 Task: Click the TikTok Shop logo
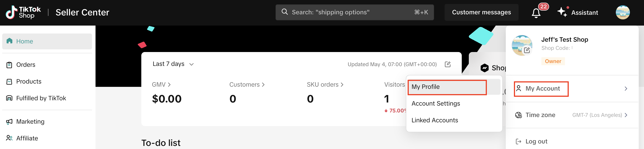(x=23, y=12)
